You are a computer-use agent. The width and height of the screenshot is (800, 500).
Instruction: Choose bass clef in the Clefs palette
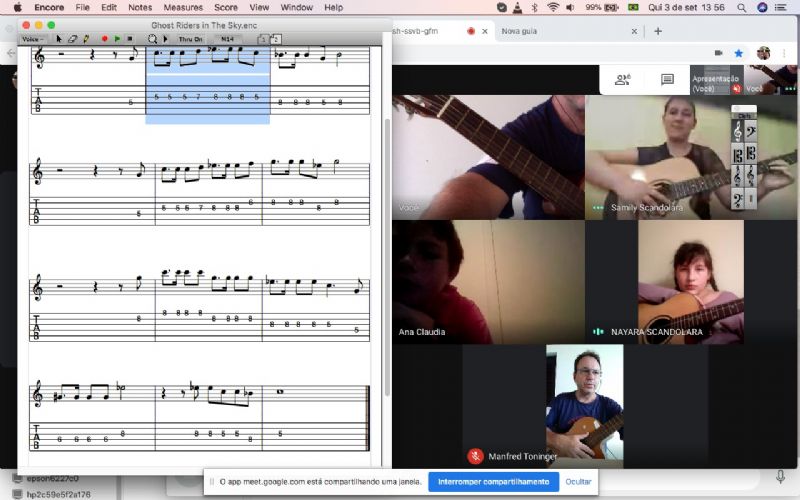tap(751, 132)
